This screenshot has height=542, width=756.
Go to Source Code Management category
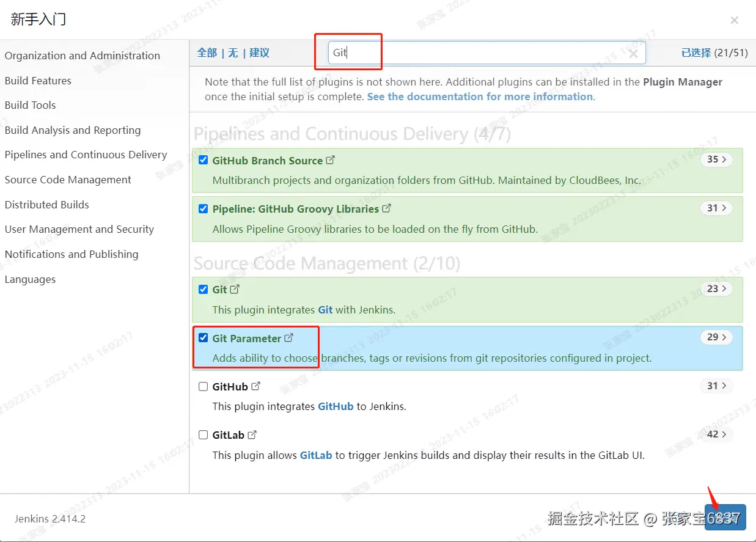(68, 180)
